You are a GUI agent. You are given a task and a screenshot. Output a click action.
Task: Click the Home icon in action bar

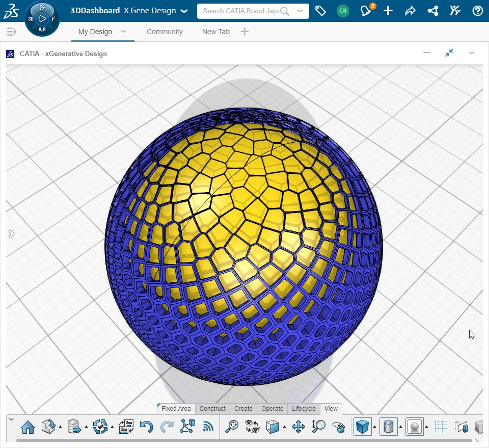(x=28, y=427)
